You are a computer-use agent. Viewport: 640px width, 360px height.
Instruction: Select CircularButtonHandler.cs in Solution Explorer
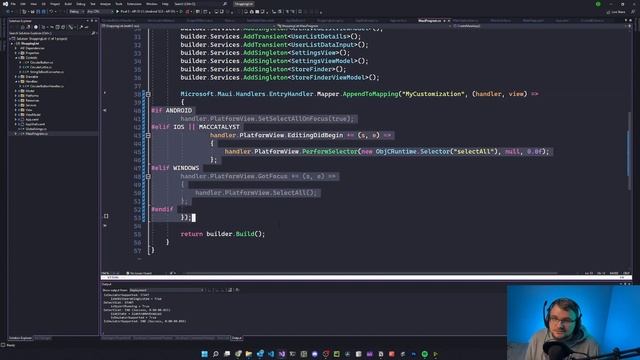47,86
